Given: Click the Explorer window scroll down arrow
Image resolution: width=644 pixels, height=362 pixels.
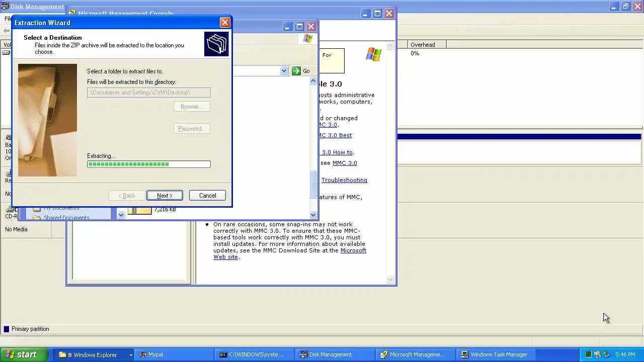Looking at the screenshot, I should 313,215.
